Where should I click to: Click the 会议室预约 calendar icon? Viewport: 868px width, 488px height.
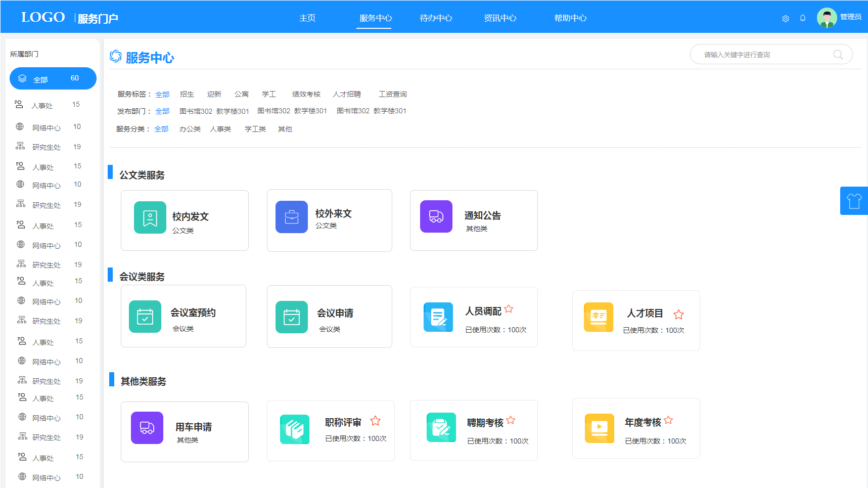(x=145, y=317)
